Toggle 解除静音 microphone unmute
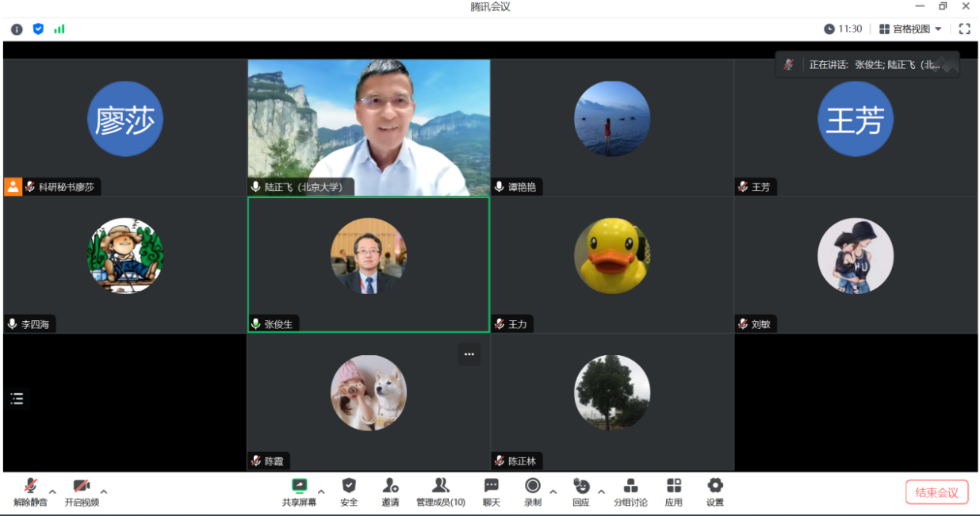 [x=30, y=491]
